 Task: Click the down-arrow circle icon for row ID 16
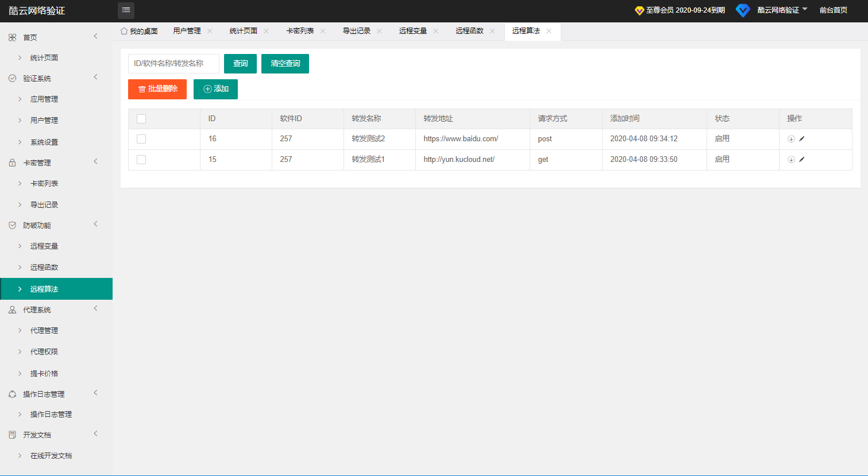pos(791,139)
